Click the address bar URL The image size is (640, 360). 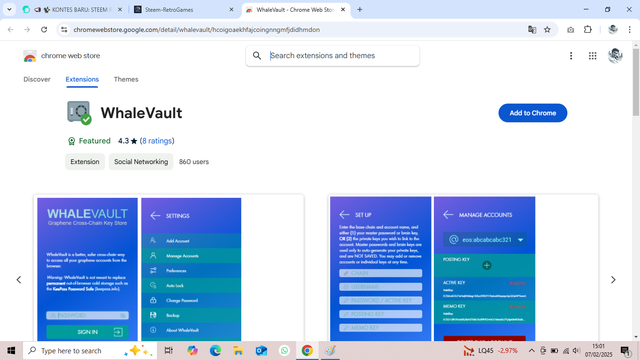[x=196, y=30]
